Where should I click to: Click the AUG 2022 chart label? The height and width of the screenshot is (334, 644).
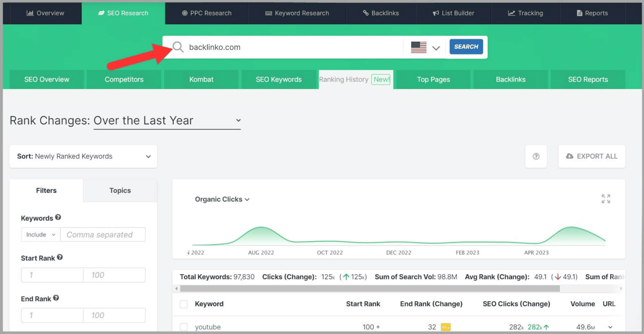pos(261,253)
